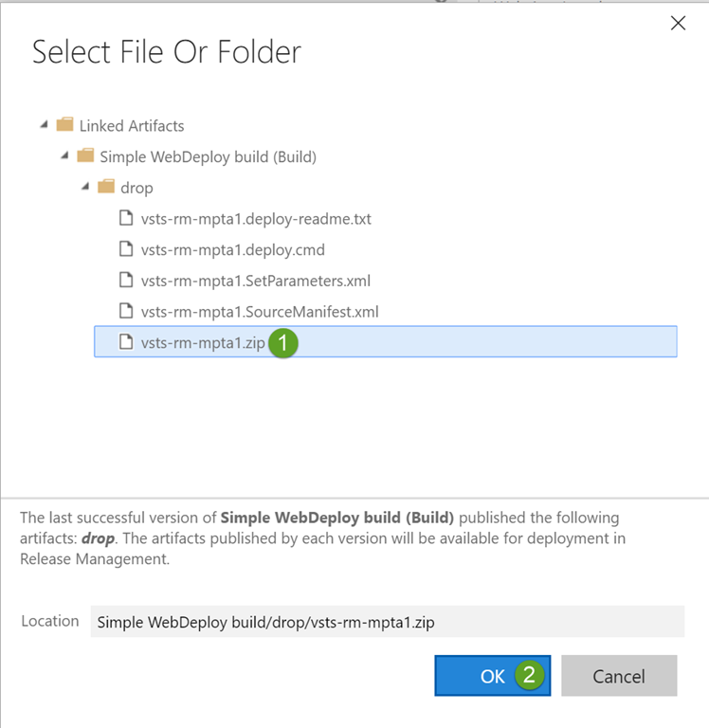
Task: Choose vsts-rm-mpta1.SetParameters.xml file name
Action: [x=255, y=281]
